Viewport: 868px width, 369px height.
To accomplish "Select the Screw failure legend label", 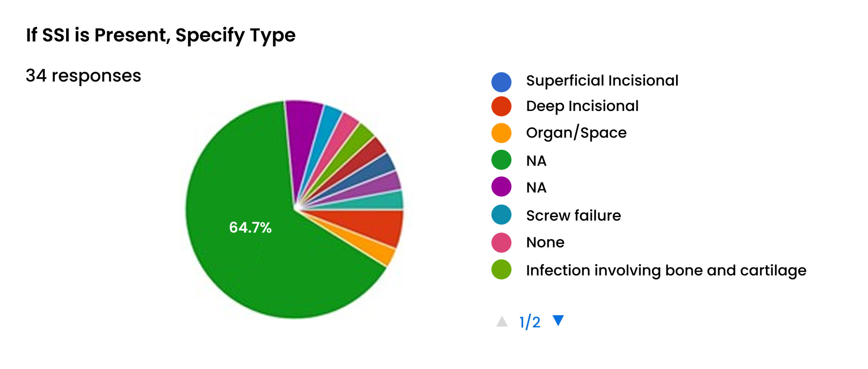I will coord(573,216).
